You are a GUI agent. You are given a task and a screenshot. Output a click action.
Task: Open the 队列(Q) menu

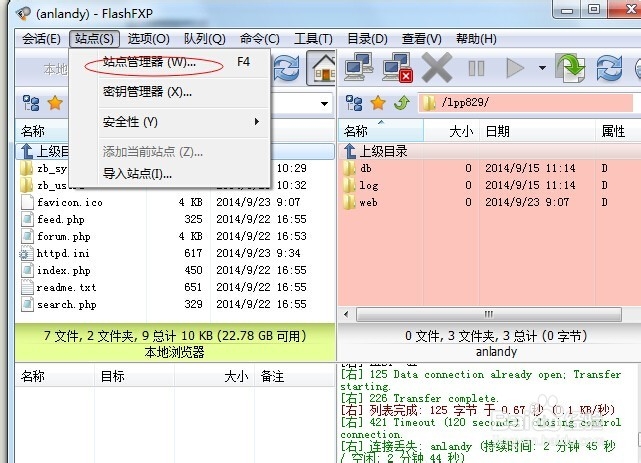204,39
